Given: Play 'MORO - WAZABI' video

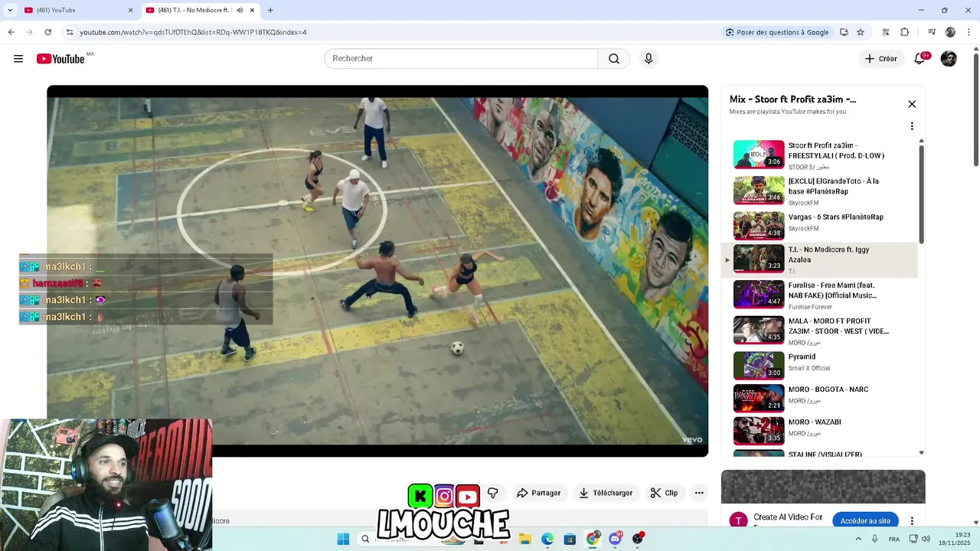Looking at the screenshot, I should (x=821, y=429).
